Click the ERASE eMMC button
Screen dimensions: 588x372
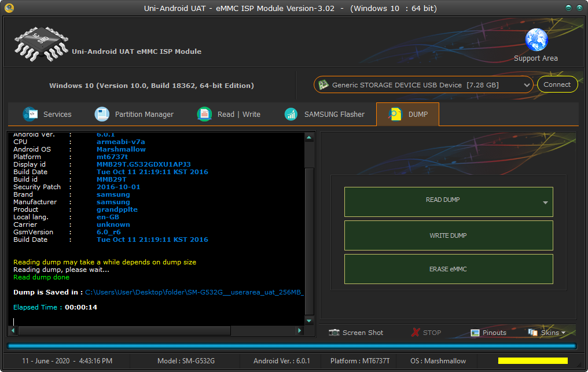(449, 269)
